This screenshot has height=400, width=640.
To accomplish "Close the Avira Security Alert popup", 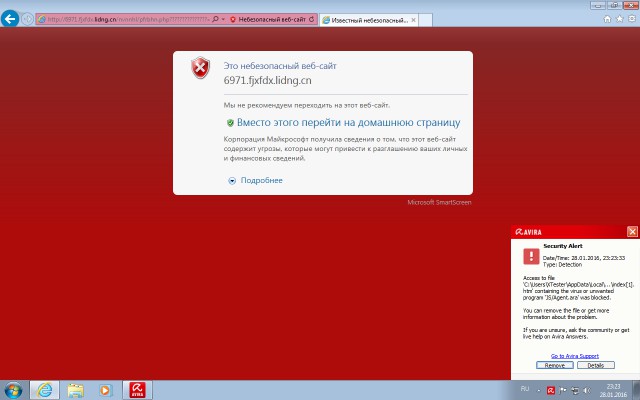I will [x=632, y=231].
